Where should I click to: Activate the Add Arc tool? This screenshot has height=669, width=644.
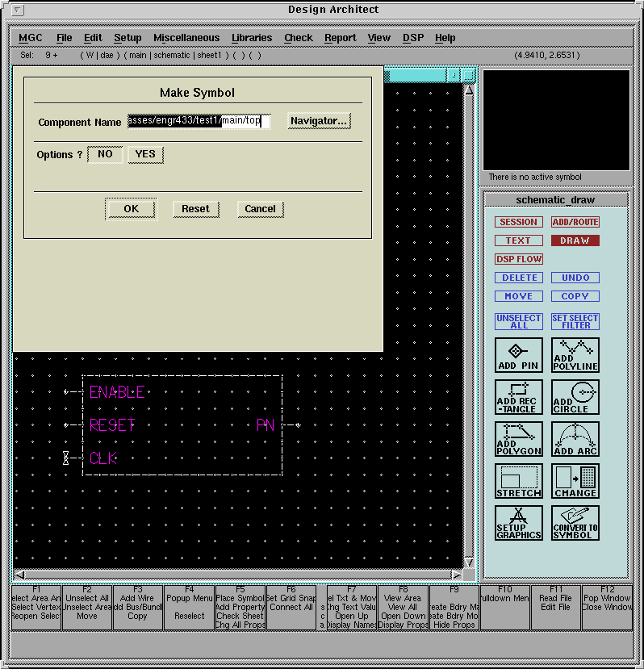(575, 439)
